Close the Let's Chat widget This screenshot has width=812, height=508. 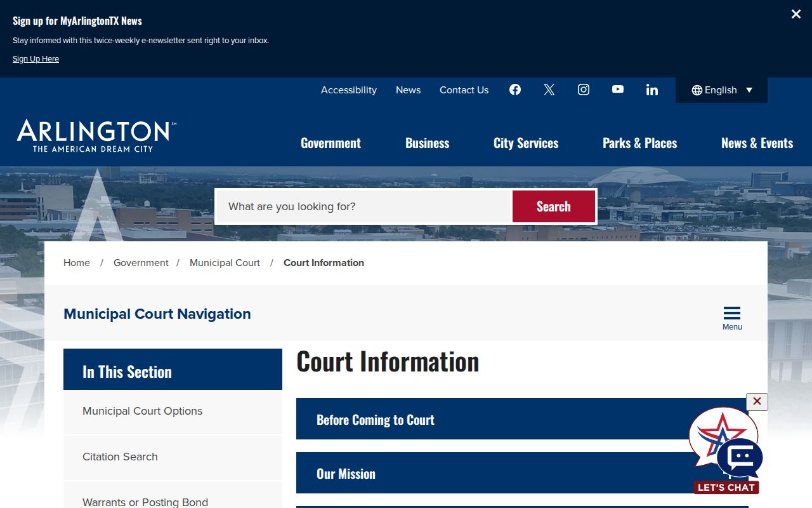pyautogui.click(x=757, y=401)
